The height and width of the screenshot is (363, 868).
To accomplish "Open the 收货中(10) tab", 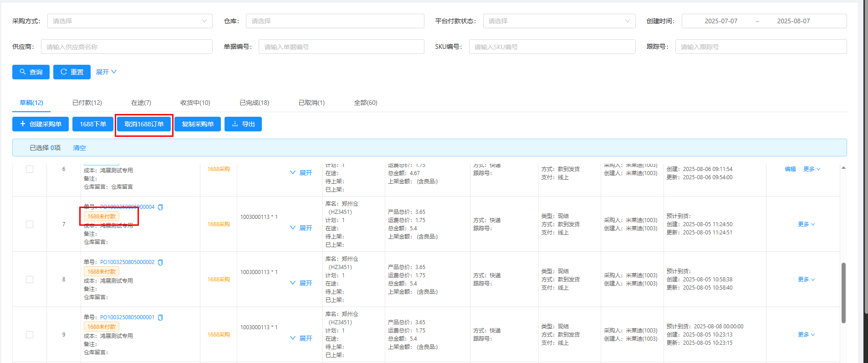I will click(195, 103).
